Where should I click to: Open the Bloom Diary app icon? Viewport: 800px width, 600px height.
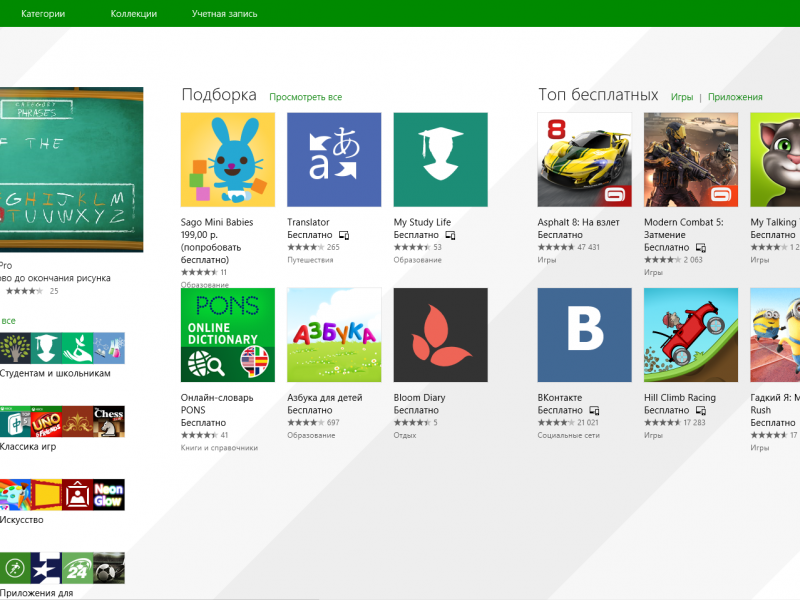coord(441,335)
